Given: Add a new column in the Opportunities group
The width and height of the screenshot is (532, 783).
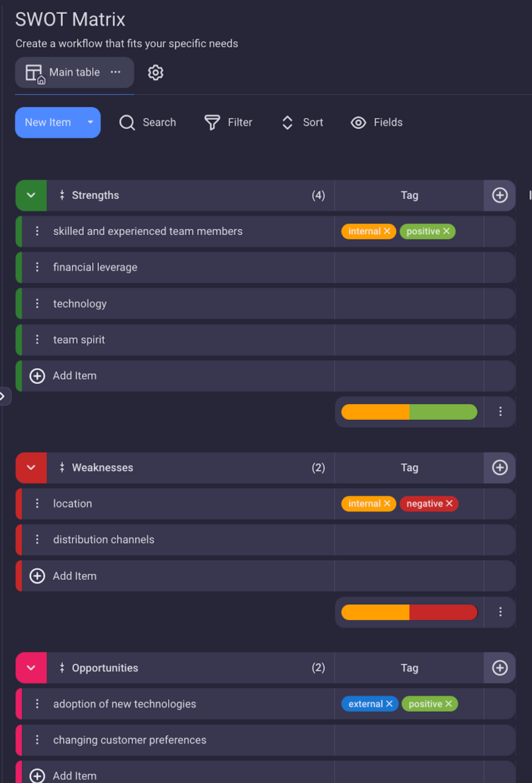Looking at the screenshot, I should [499, 667].
